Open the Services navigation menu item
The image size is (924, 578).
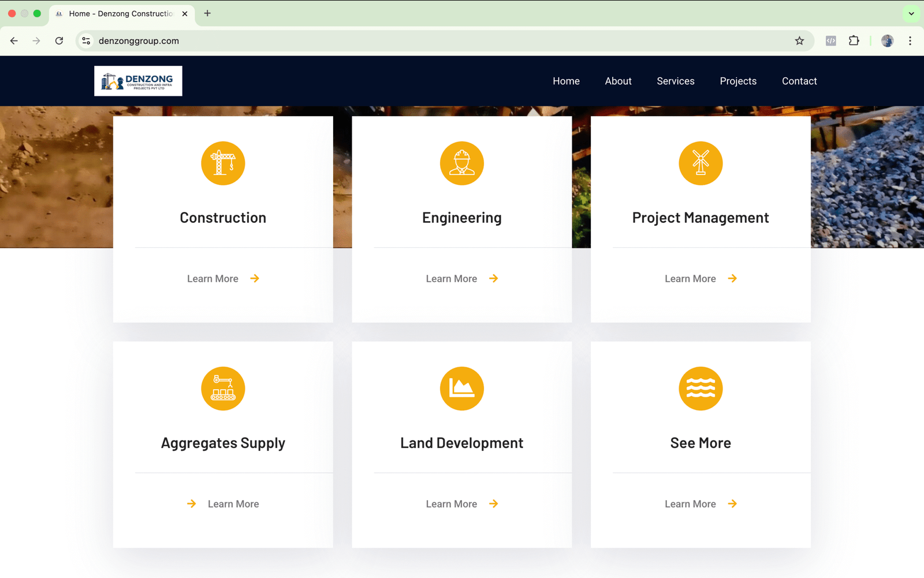[x=675, y=81]
